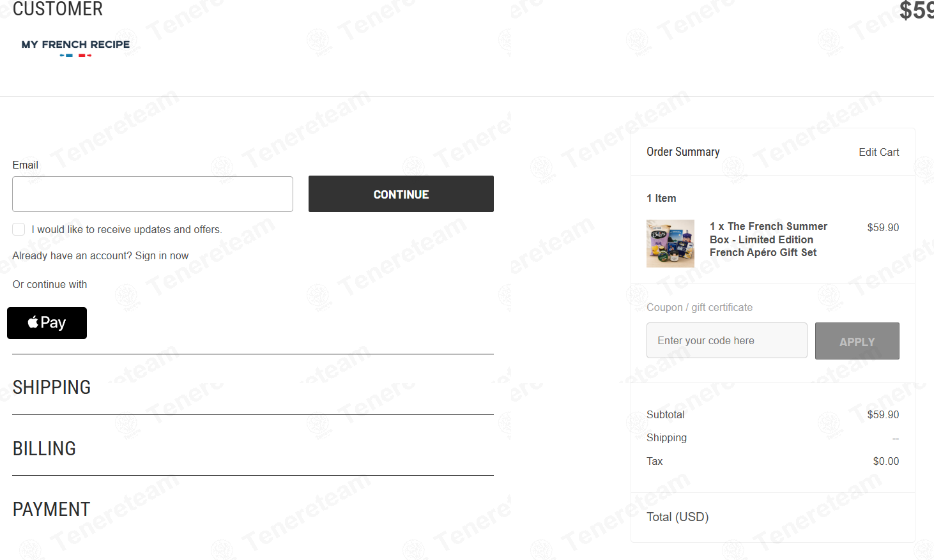Image resolution: width=934 pixels, height=560 pixels.
Task: Focus the Email input field
Action: click(x=153, y=194)
